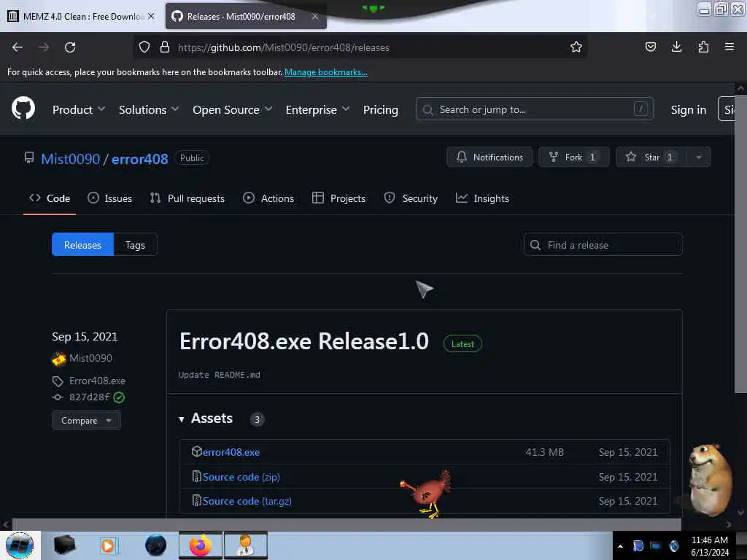This screenshot has width=747, height=560.
Task: Open the Security tab
Action: [411, 198]
